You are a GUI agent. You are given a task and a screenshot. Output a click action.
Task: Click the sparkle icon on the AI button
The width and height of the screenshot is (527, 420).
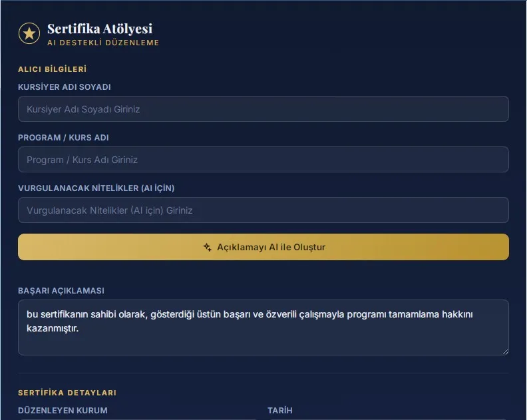click(x=208, y=247)
